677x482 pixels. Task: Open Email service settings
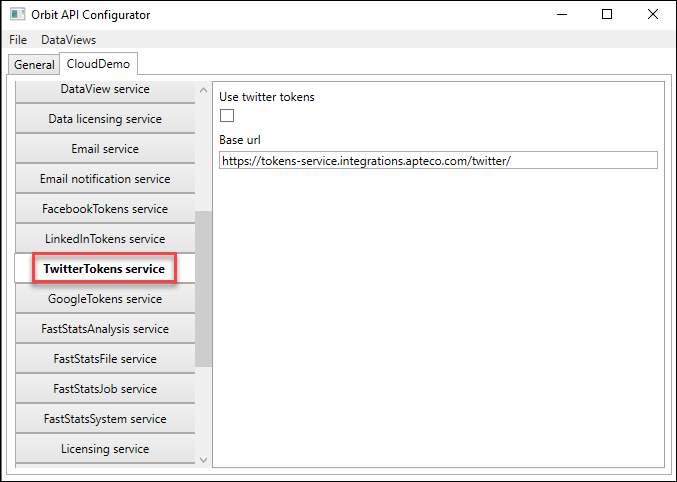tap(105, 149)
